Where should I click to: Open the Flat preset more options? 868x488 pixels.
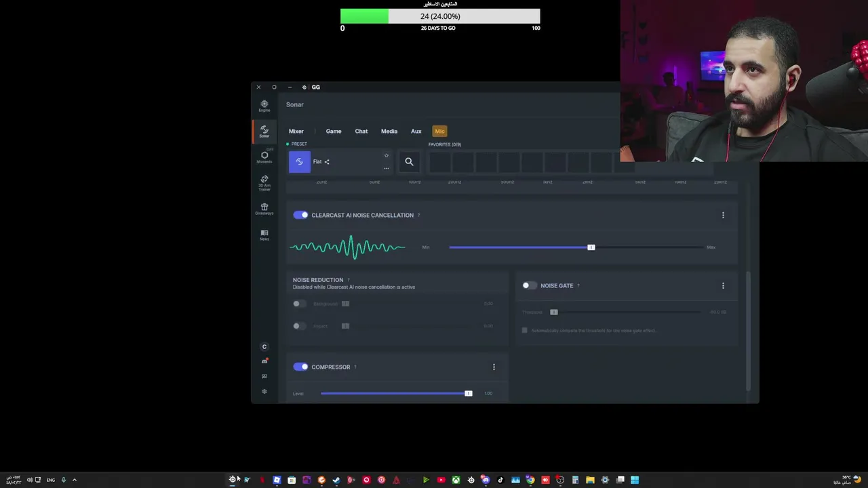click(387, 168)
